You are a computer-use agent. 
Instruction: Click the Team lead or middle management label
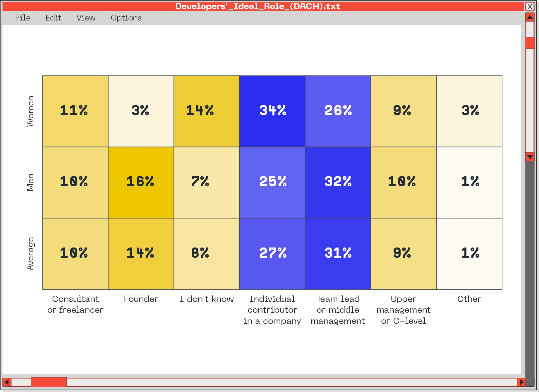338,310
